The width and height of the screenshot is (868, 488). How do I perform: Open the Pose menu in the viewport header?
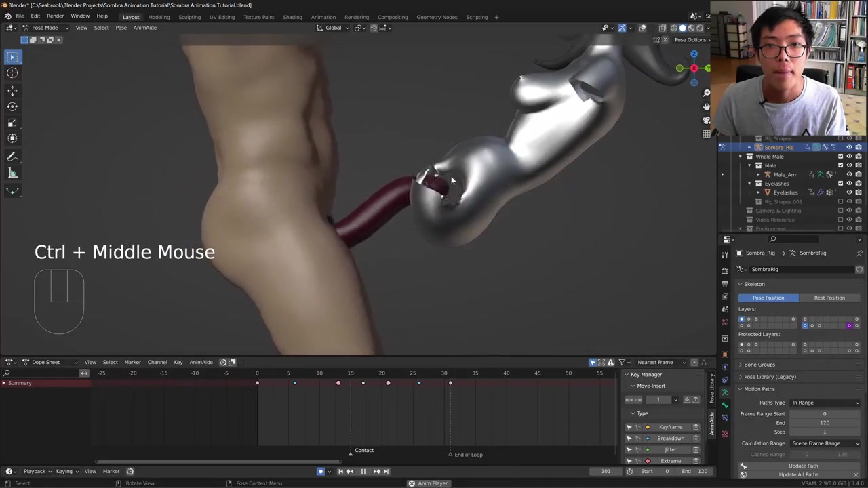121,28
